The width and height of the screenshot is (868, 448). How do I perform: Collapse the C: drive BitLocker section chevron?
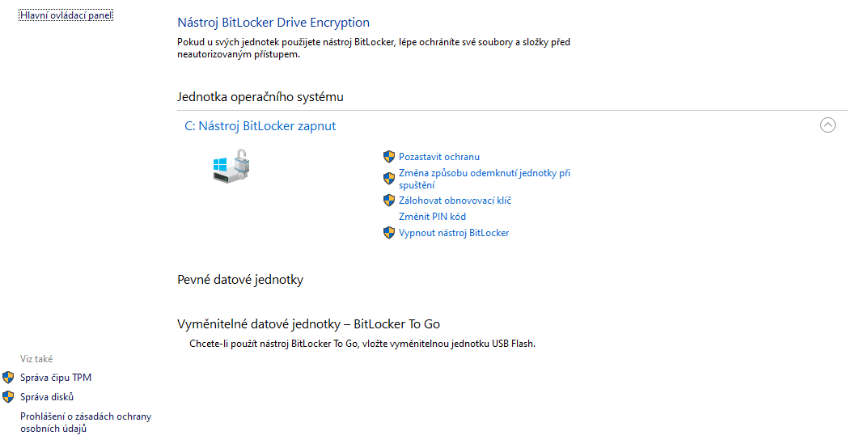pos(828,125)
